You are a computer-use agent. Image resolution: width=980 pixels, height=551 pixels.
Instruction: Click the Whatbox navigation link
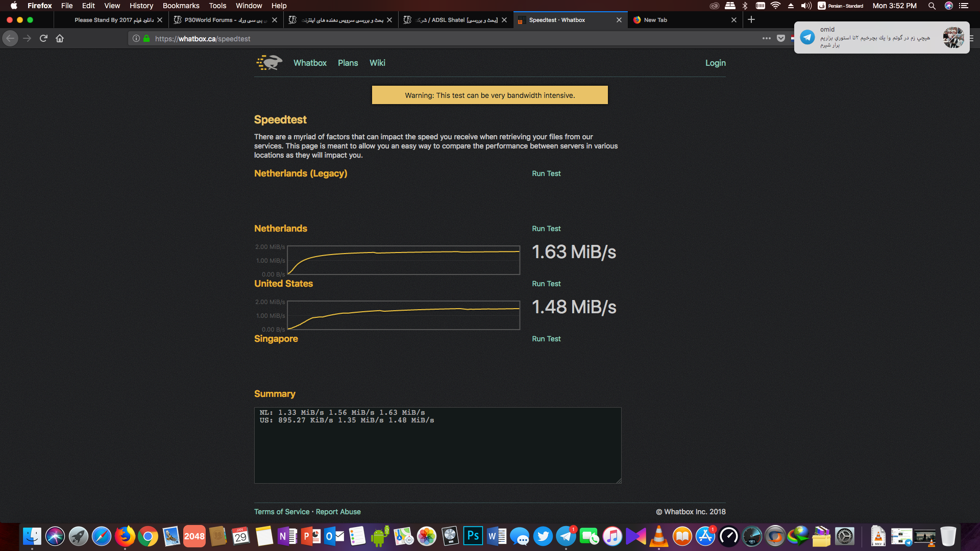[310, 63]
